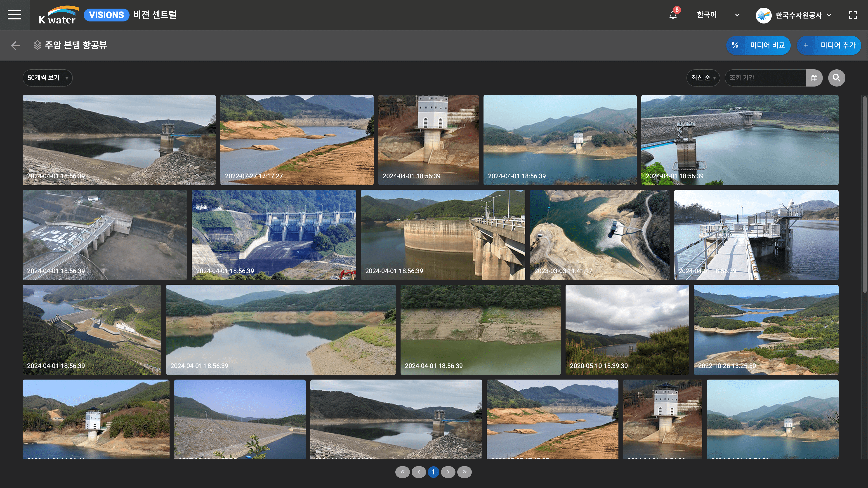This screenshot has width=868, height=488.
Task: Click the 주암 본댐 항공뷰 layers icon
Action: (x=37, y=45)
